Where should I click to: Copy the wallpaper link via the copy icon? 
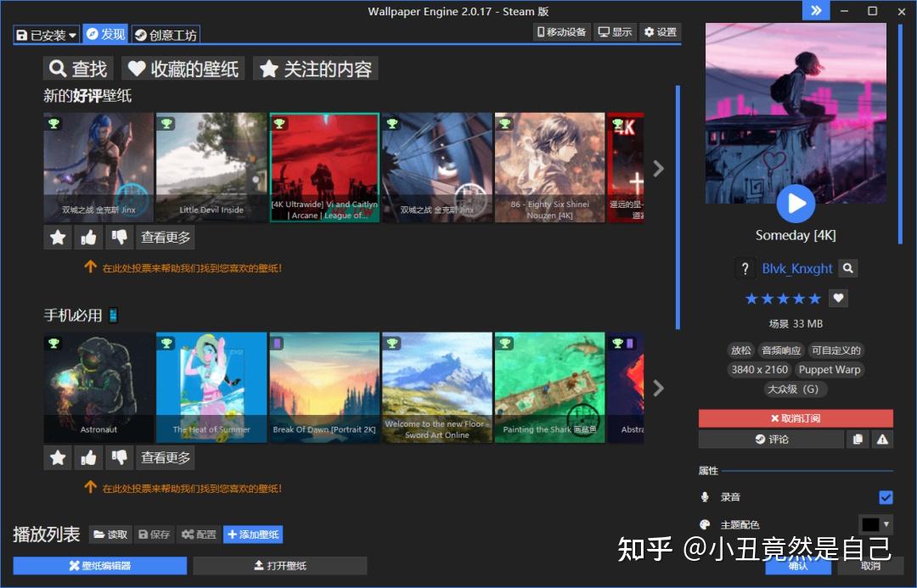[x=858, y=439]
